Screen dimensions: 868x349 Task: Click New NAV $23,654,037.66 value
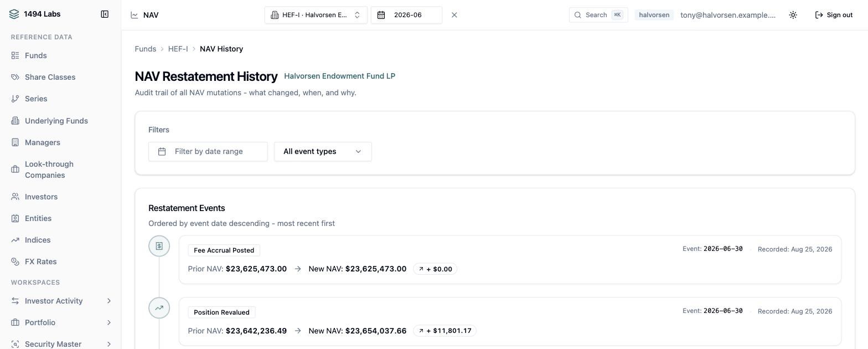point(376,331)
